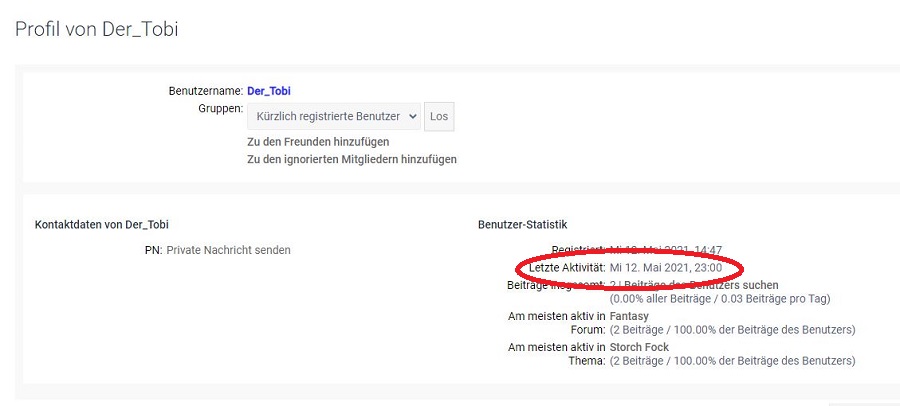Viewport: 900px width, 406px height.
Task: Click the 'Benutzername:' label
Action: click(206, 91)
